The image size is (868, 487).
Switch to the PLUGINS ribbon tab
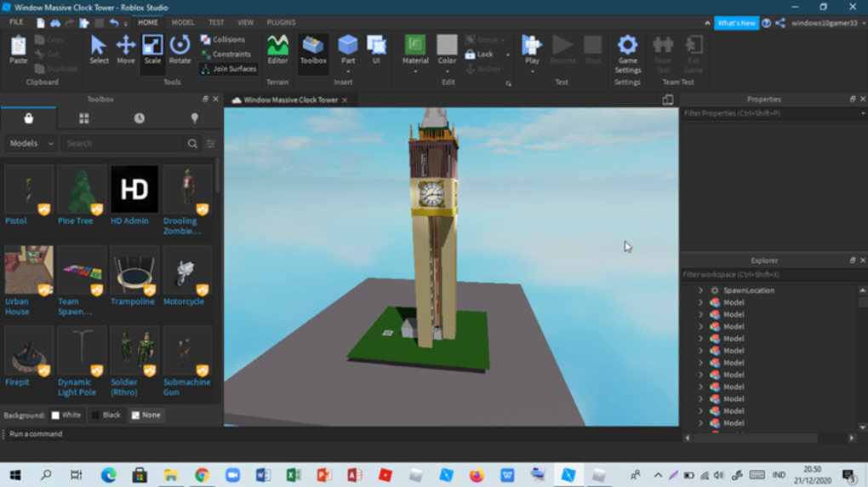281,22
